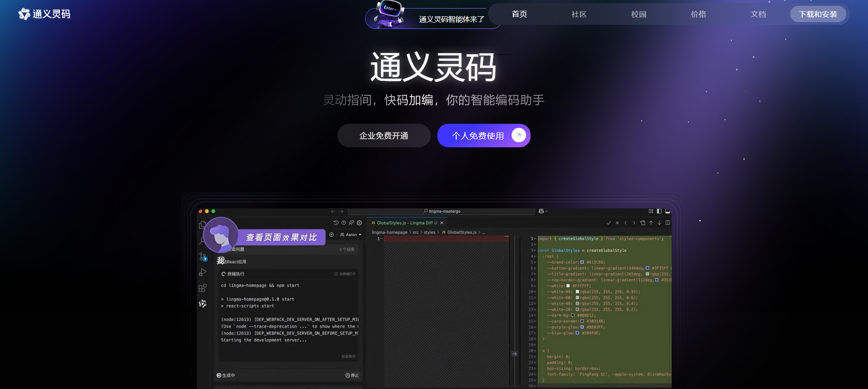Click the 终端执行 header label

tap(236, 274)
